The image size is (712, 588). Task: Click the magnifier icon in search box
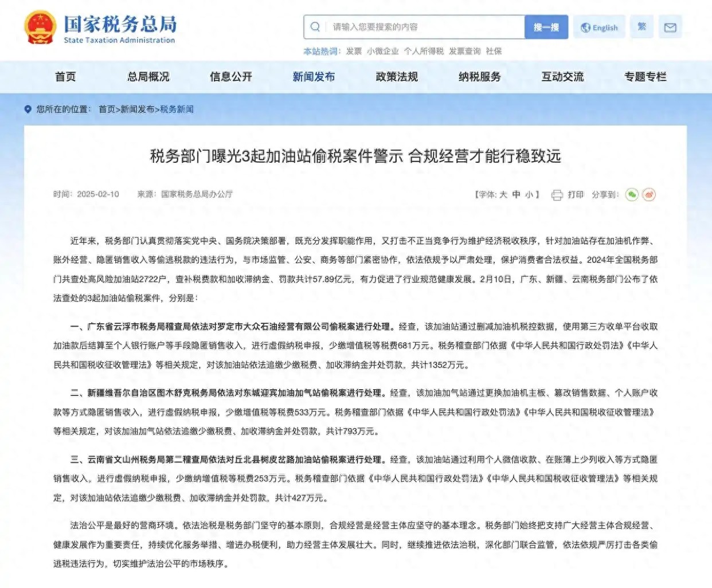[315, 27]
